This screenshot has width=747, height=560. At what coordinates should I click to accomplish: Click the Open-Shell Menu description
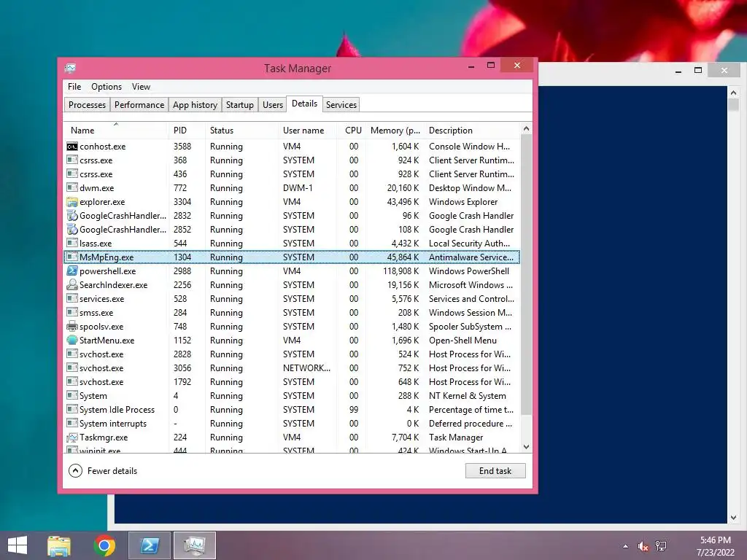click(x=462, y=341)
